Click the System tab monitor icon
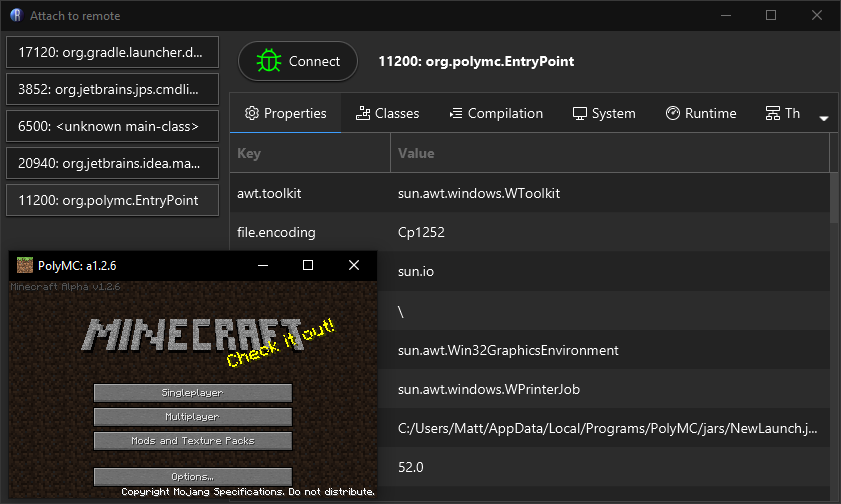The height and width of the screenshot is (504, 841). [x=580, y=113]
